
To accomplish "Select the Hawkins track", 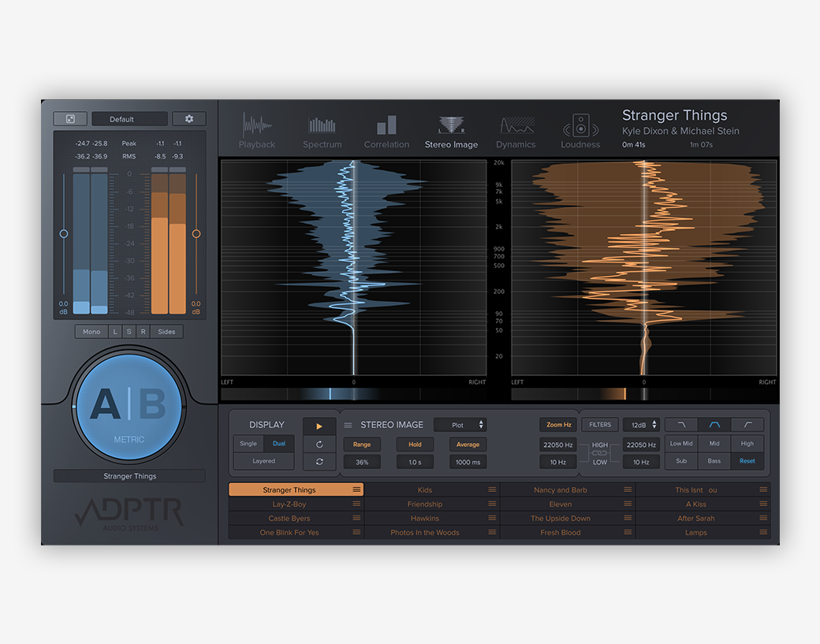I will pyautogui.click(x=432, y=518).
